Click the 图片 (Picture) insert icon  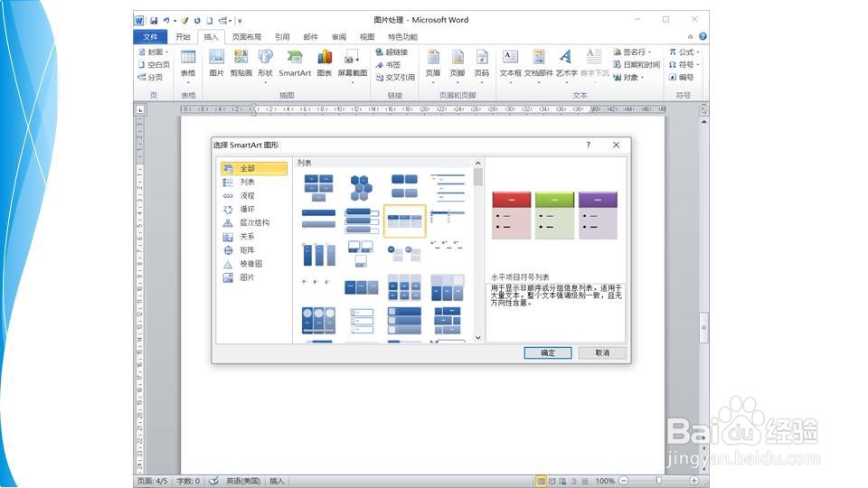tap(216, 62)
